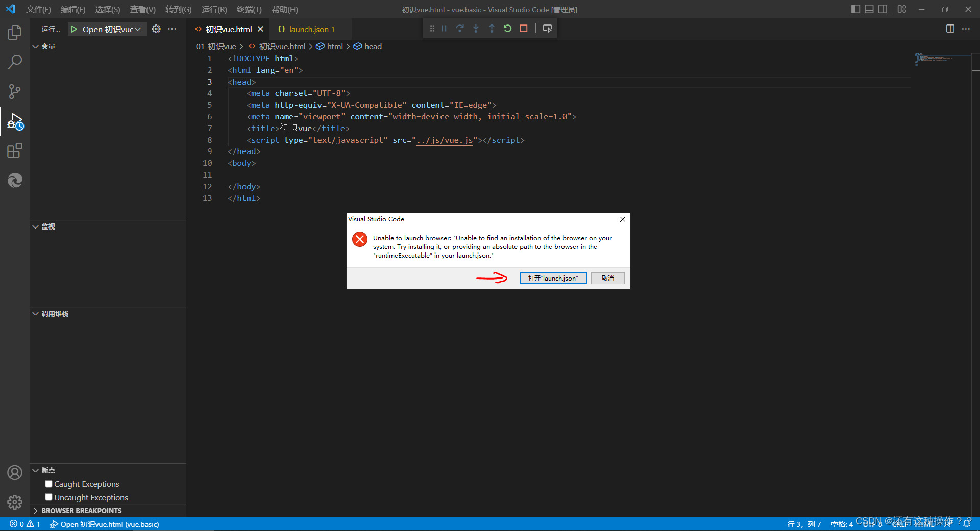Open the 运行(R) menu
The image size is (980, 531).
214,9
